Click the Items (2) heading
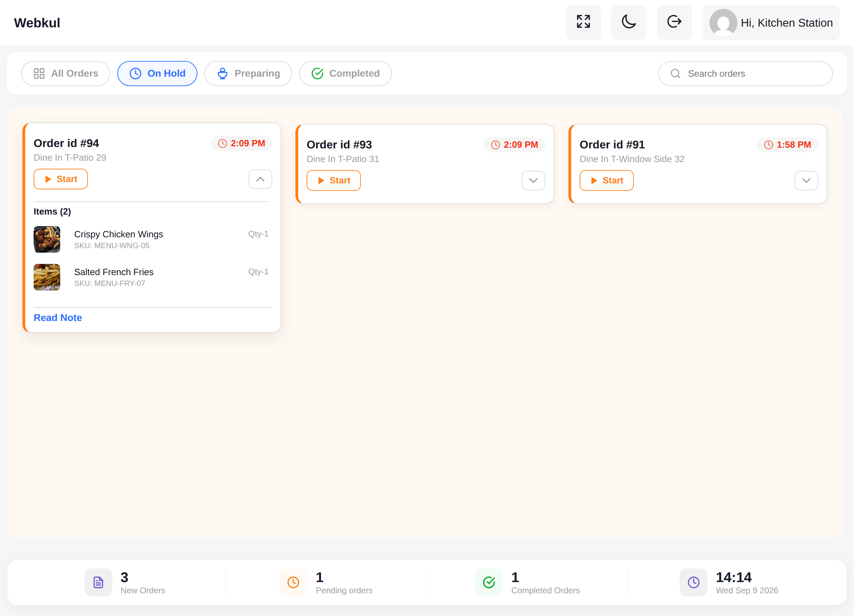The image size is (854, 616). click(x=52, y=212)
